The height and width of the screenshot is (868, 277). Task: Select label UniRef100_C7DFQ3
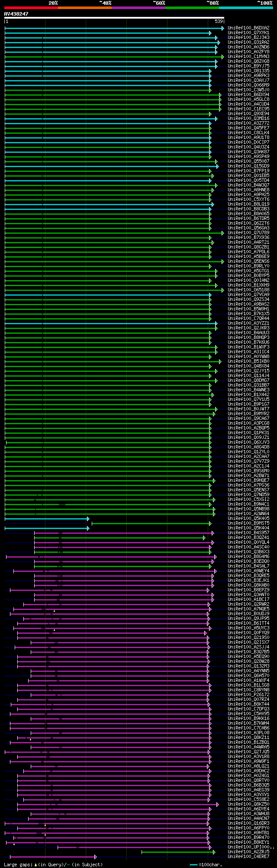click(248, 709)
